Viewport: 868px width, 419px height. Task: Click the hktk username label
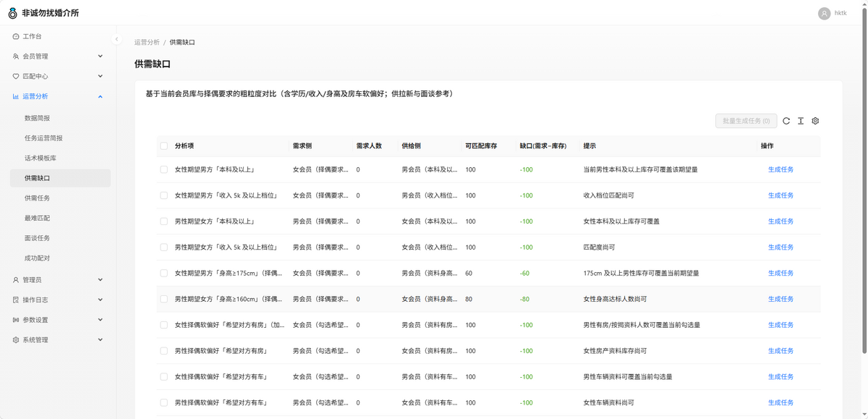point(841,13)
